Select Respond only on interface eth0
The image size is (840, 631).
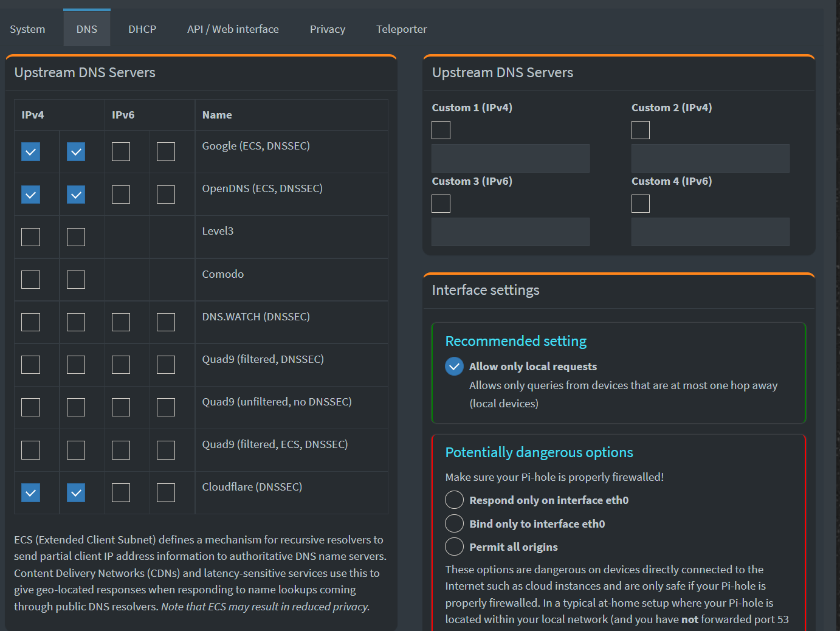[454, 500]
